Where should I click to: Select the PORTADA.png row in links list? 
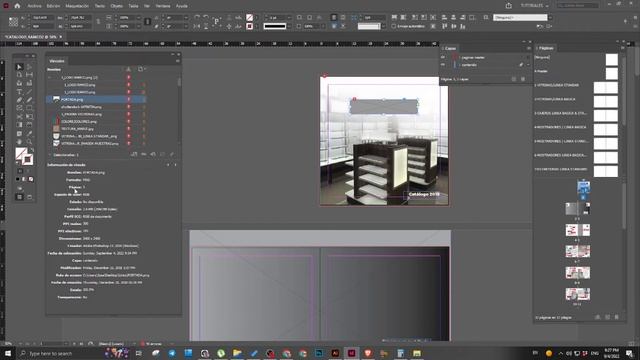pyautogui.click(x=96, y=99)
